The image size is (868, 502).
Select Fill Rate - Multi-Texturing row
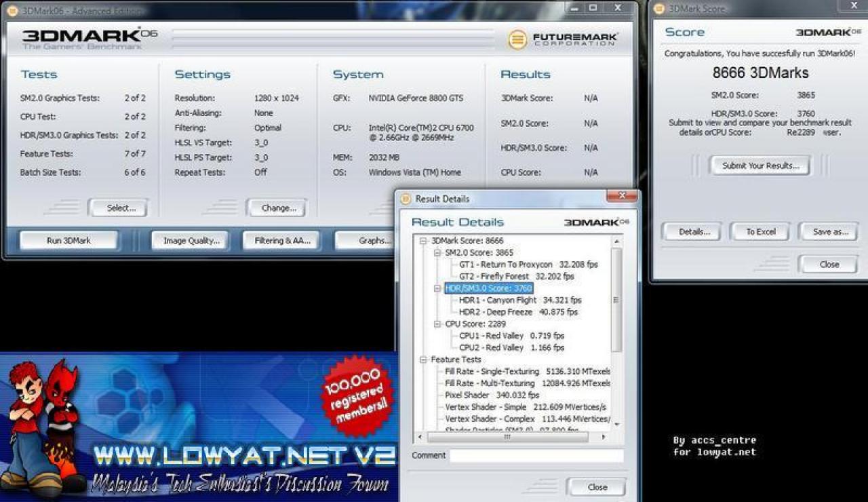[528, 383]
